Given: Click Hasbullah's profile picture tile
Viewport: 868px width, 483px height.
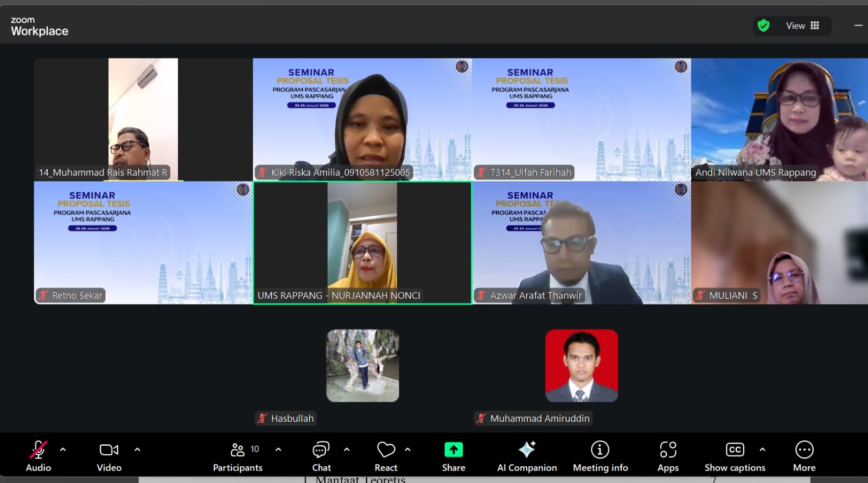Looking at the screenshot, I should point(362,366).
